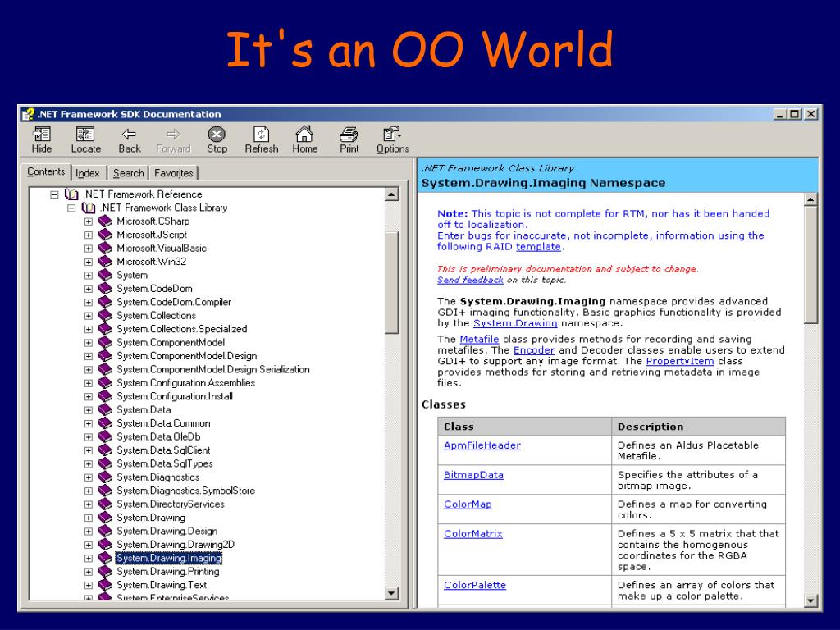
Task: Expand the System.Drawing.Drawing2D node
Action: (x=89, y=545)
